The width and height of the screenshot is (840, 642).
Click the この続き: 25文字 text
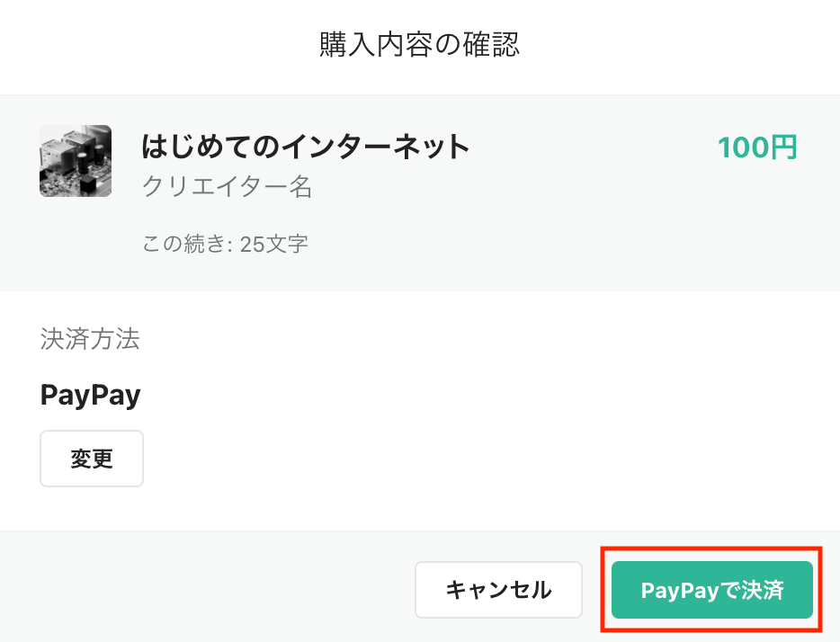(x=225, y=244)
